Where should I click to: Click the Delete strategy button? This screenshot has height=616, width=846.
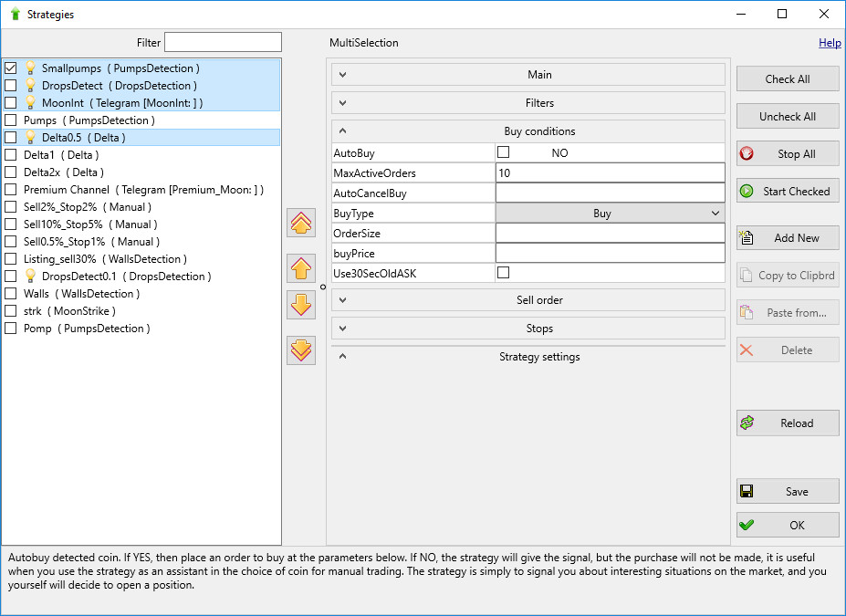[788, 350]
